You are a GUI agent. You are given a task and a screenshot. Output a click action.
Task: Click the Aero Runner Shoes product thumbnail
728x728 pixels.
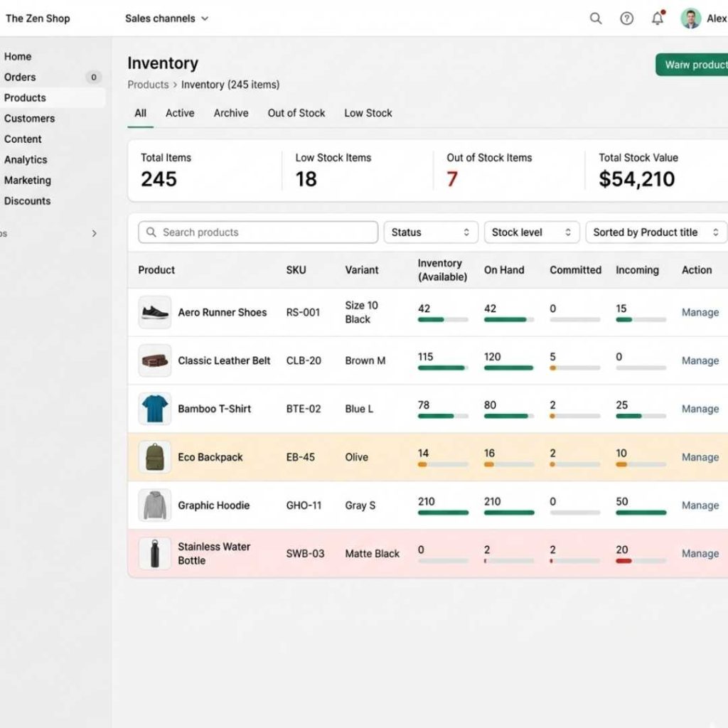pos(154,312)
